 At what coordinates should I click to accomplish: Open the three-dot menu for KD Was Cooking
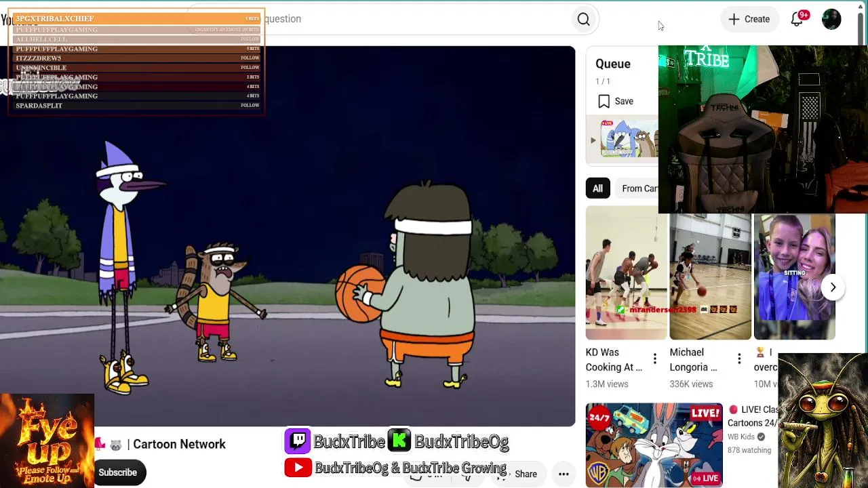(x=654, y=359)
